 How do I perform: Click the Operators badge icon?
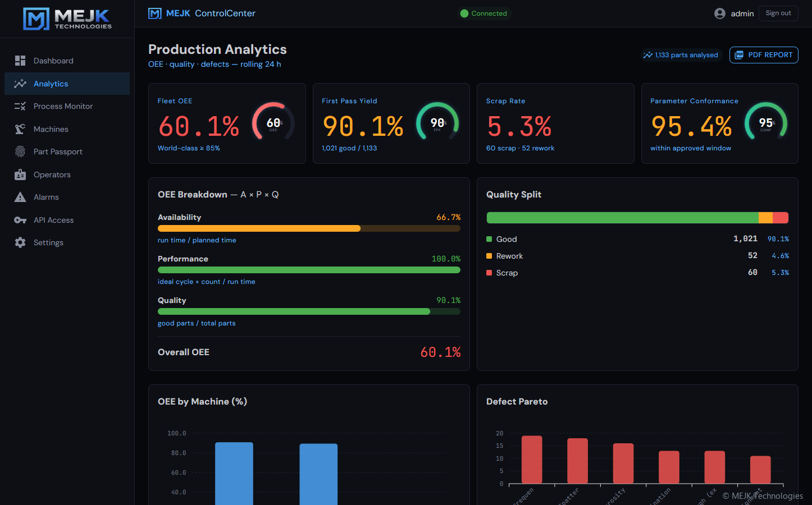tap(20, 175)
